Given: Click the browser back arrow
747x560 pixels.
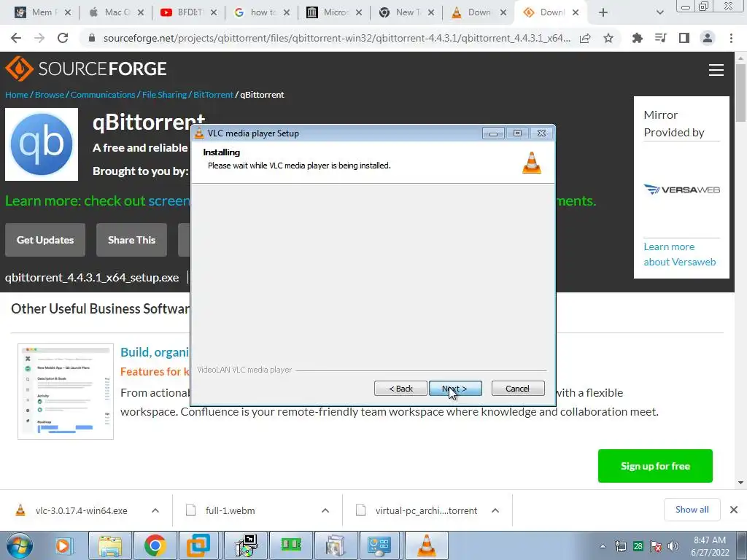Looking at the screenshot, I should 16,38.
